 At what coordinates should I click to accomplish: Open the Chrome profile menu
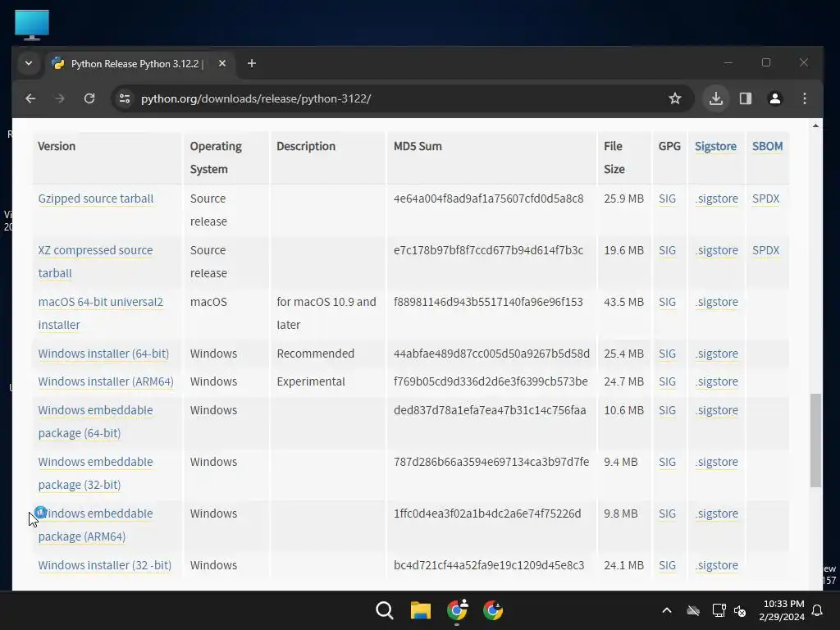775,98
